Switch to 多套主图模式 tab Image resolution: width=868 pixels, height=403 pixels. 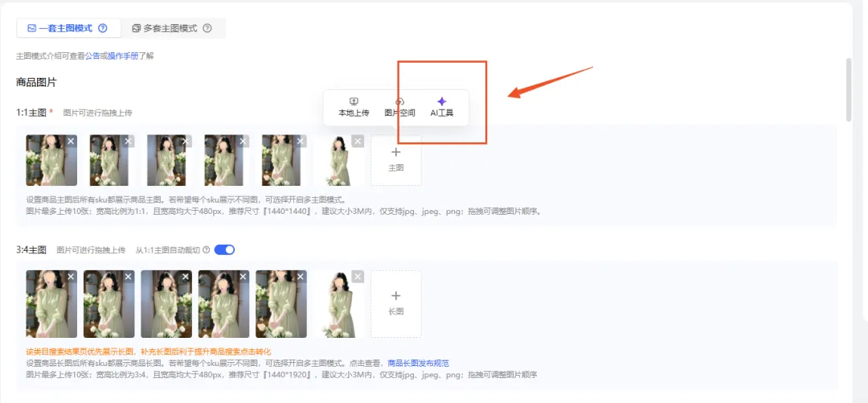172,27
